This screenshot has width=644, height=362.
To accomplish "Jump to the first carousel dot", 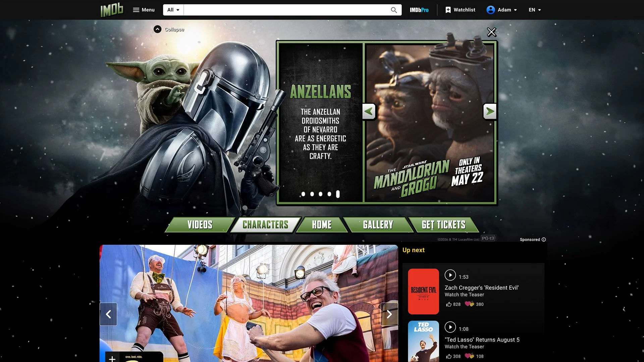I will pyautogui.click(x=303, y=194).
